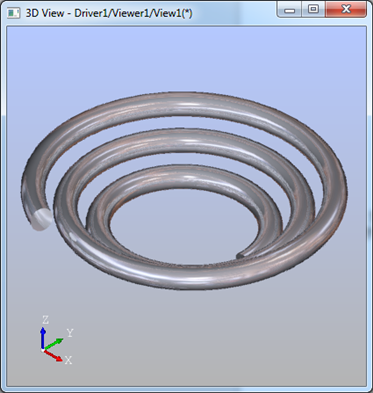
Task: Click the 3D View window icon
Action: tap(13, 13)
